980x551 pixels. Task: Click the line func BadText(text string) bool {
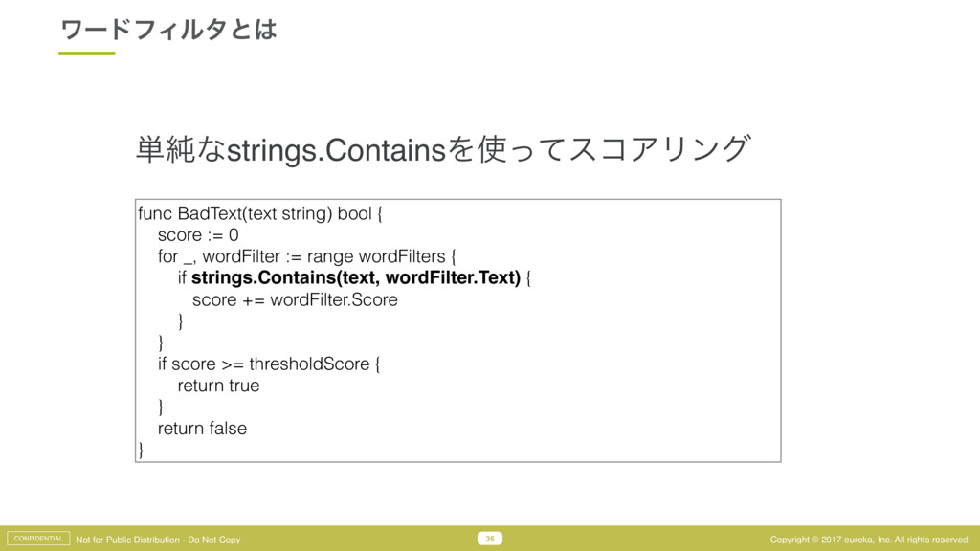click(x=260, y=213)
